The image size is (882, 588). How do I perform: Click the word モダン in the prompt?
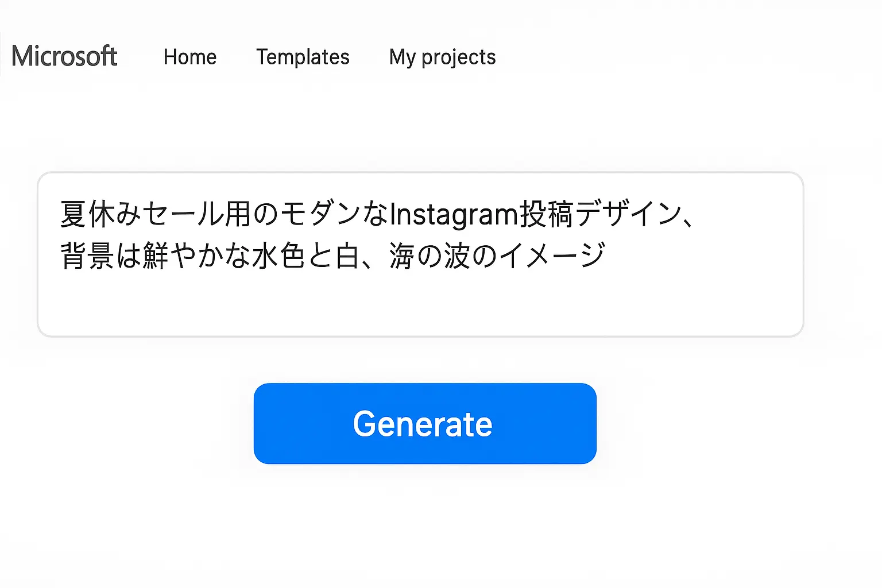tap(320, 214)
